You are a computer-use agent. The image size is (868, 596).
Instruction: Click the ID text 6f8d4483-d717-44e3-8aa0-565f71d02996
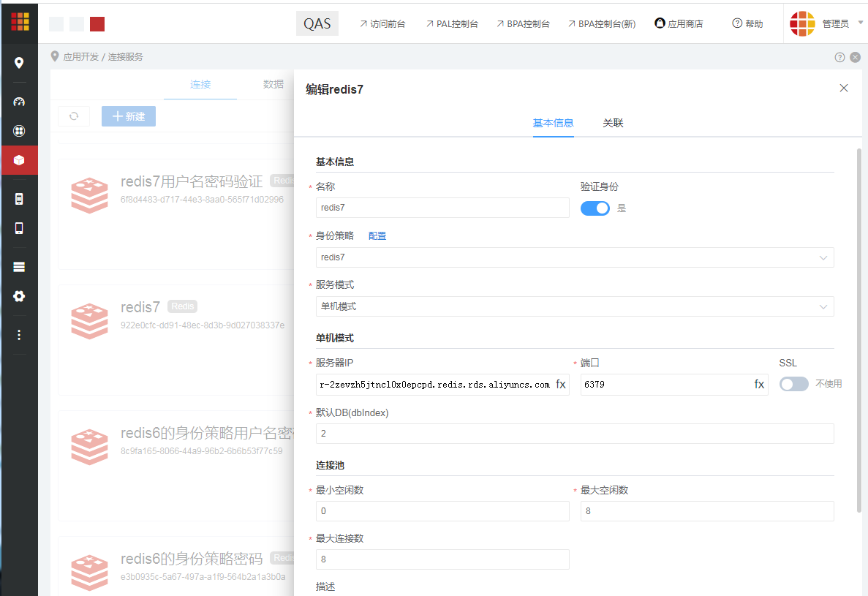click(x=202, y=199)
